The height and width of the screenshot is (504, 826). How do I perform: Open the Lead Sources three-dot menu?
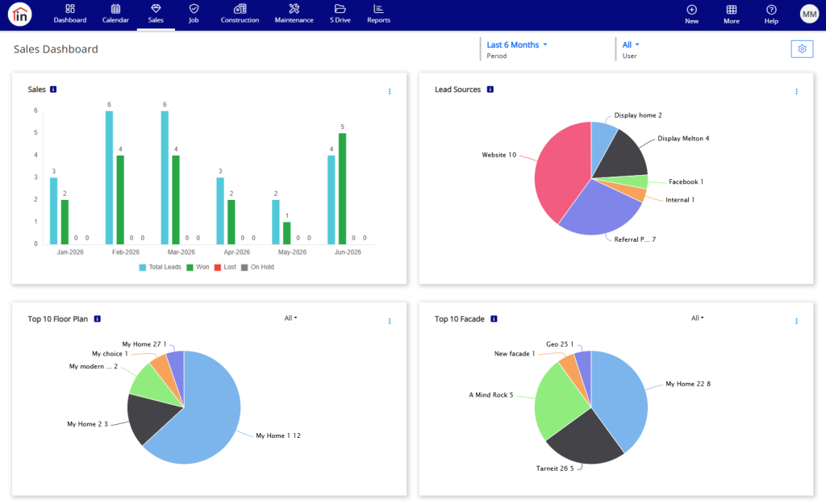tap(796, 92)
